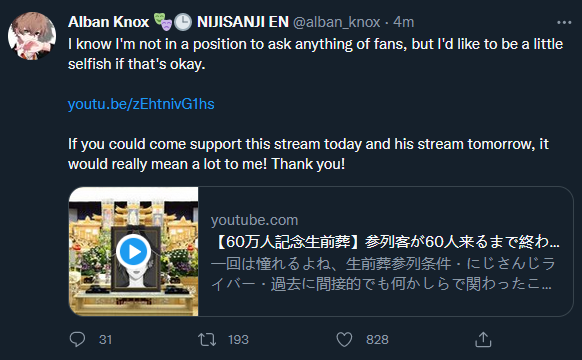The height and width of the screenshot is (360, 582).
Task: Play the linked YouTube video preview
Action: [x=134, y=252]
